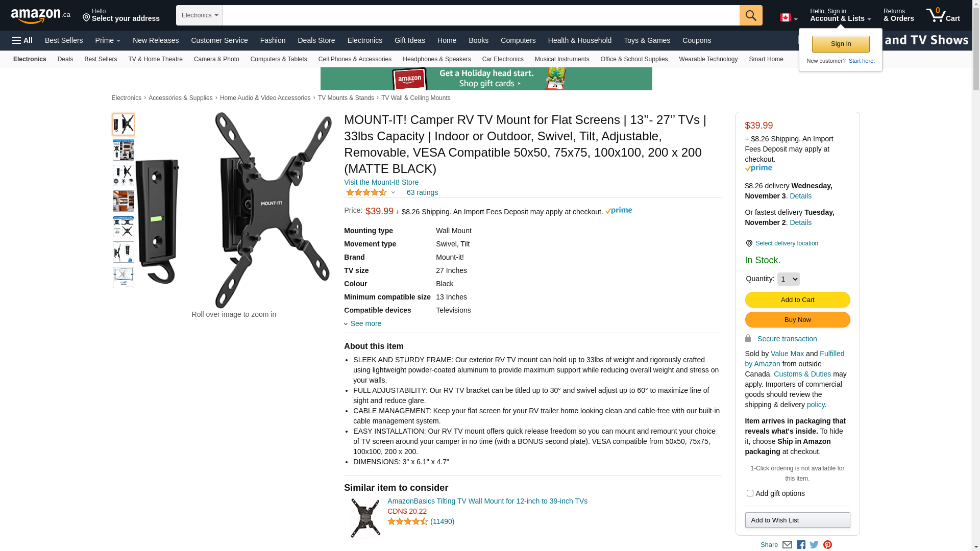The width and height of the screenshot is (980, 551).
Task: Select the second product thumbnail image
Action: click(124, 150)
